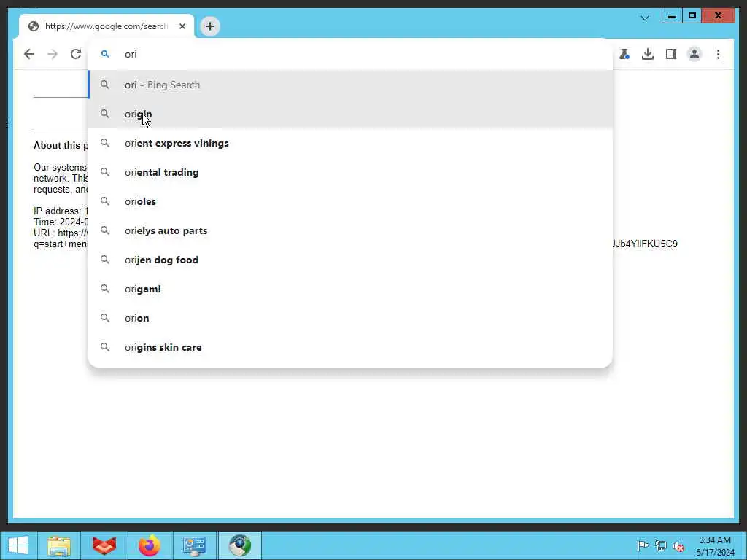Click the address bar text 'ori'

click(131, 54)
